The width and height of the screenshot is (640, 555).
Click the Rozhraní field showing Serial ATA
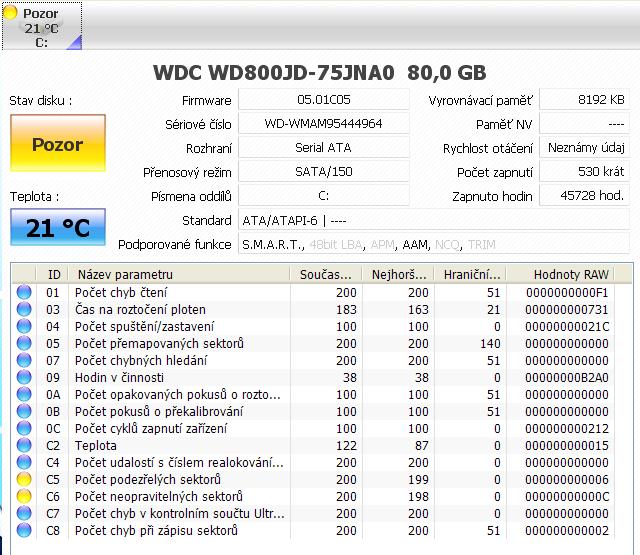coord(324,148)
